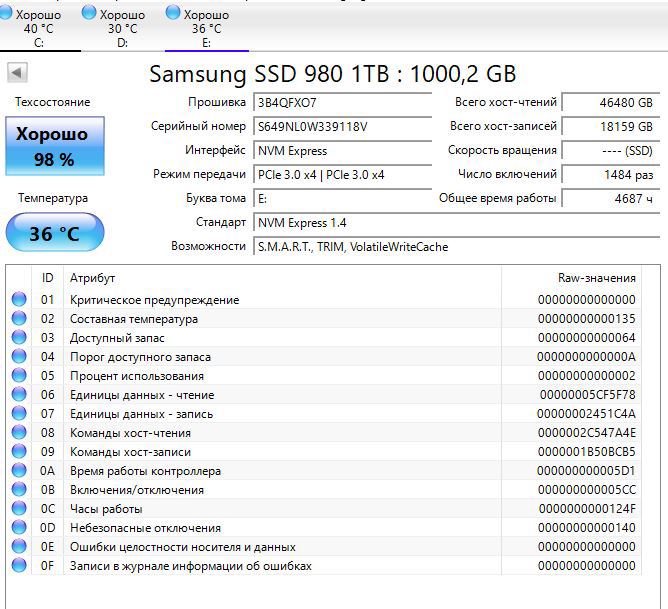Select row Доступный запас
The width and height of the screenshot is (668, 609).
[x=324, y=337]
